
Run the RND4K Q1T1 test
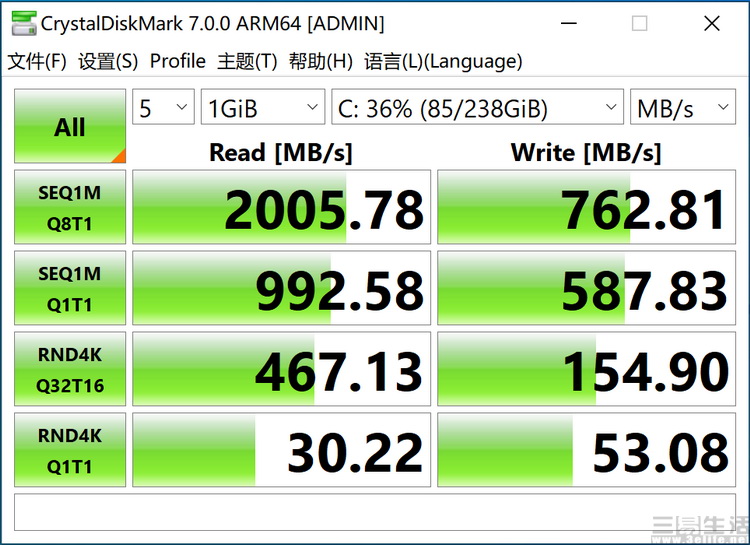(70, 450)
